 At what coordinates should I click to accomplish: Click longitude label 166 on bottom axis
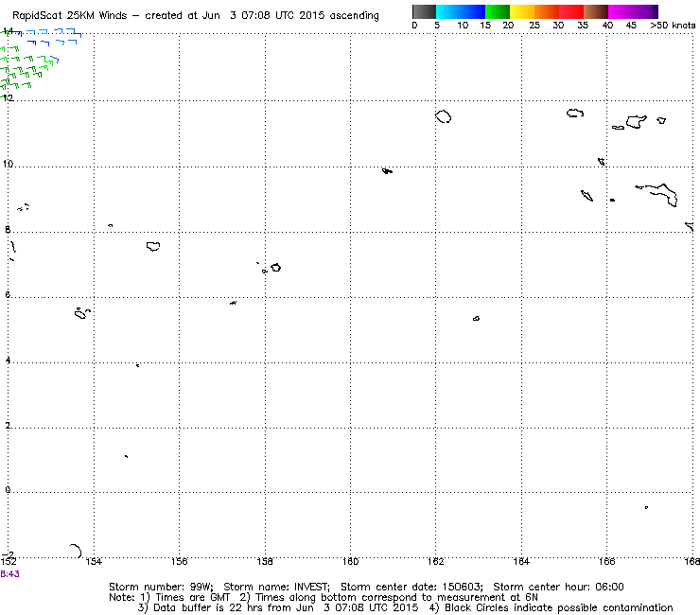coord(606,561)
